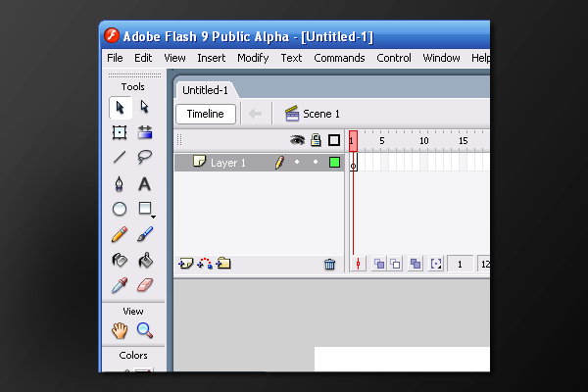Open the View menu
This screenshot has height=392, width=588.
point(174,58)
